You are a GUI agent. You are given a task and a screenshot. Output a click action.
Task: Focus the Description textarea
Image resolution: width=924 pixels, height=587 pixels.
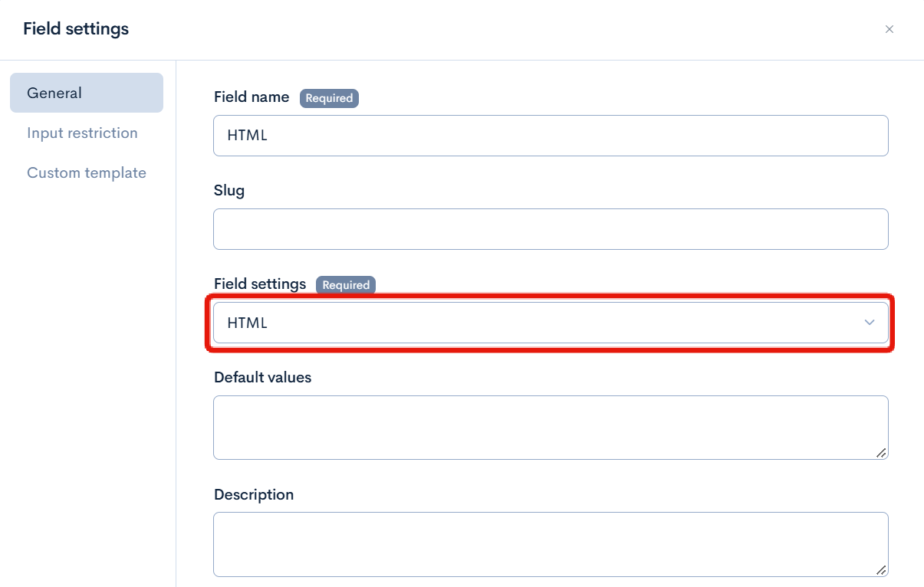click(x=551, y=544)
